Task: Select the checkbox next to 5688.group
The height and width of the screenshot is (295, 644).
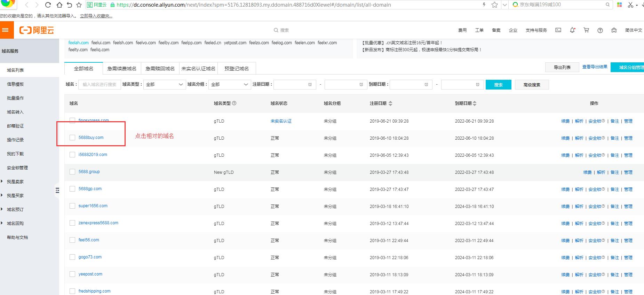Action: 72,172
